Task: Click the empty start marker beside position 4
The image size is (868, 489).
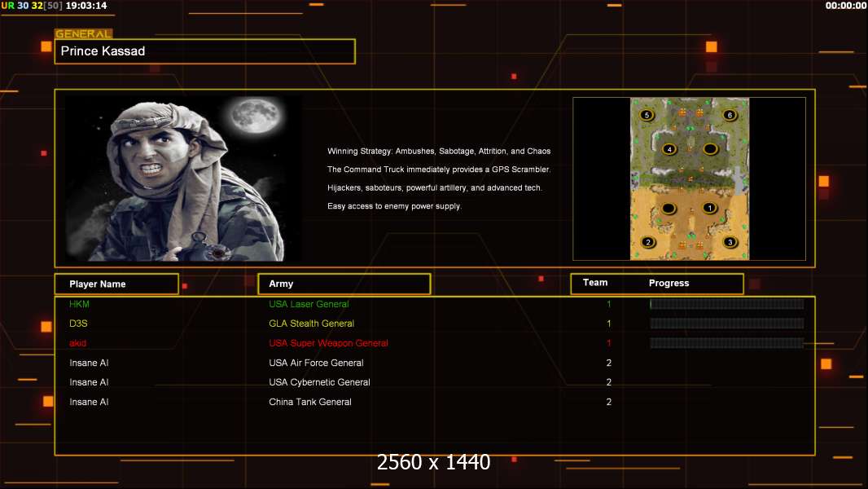Action: pos(710,149)
